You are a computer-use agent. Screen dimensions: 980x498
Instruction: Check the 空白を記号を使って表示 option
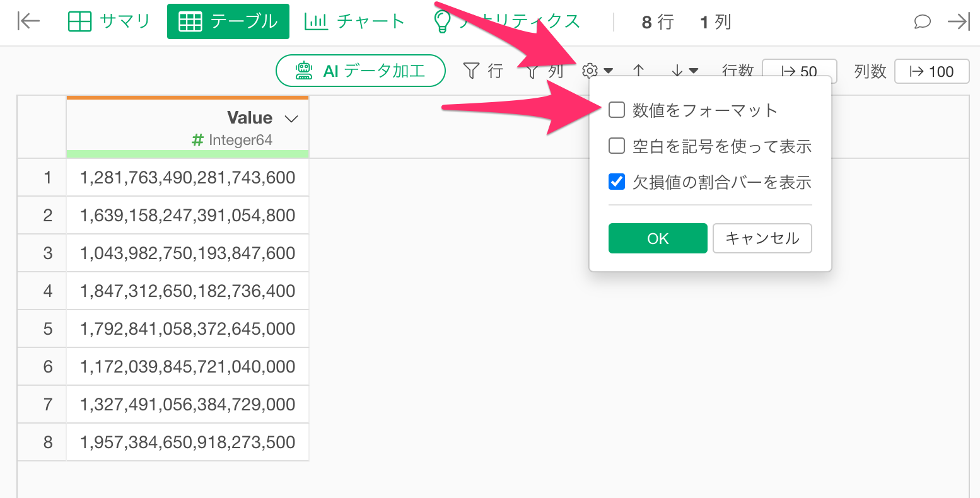click(x=617, y=146)
